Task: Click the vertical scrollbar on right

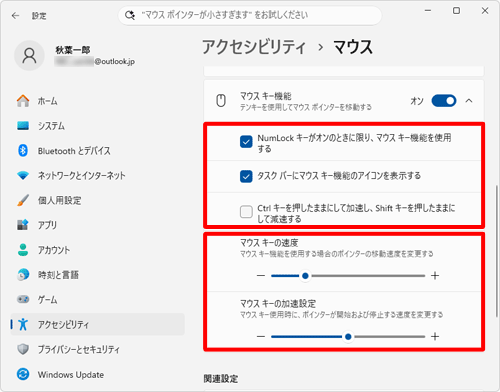Action: 497,251
